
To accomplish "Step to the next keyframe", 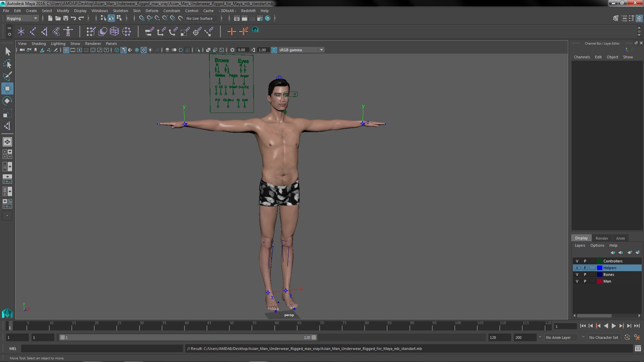I will pos(621,326).
